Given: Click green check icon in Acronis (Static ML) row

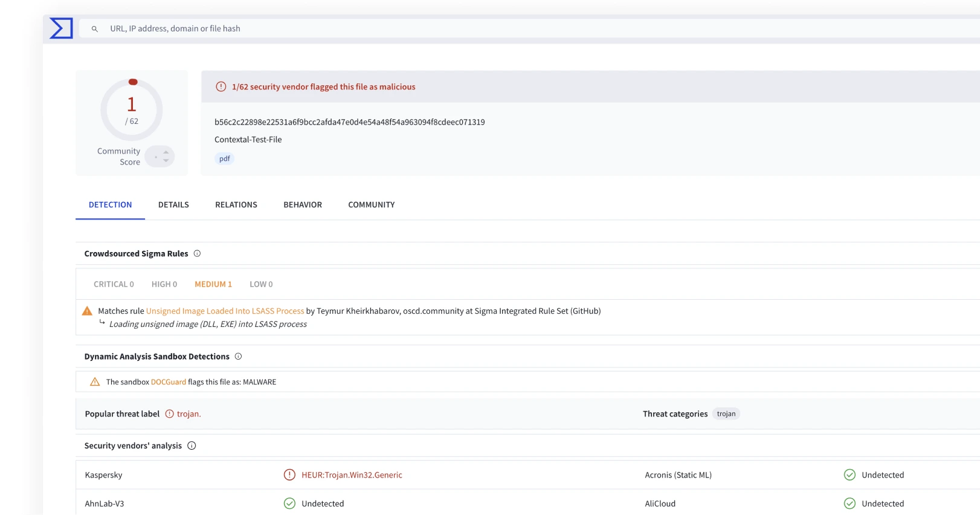Looking at the screenshot, I should [x=849, y=475].
